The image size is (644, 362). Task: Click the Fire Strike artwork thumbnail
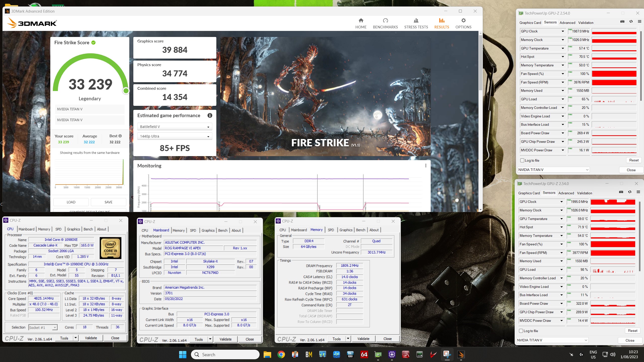[326, 97]
